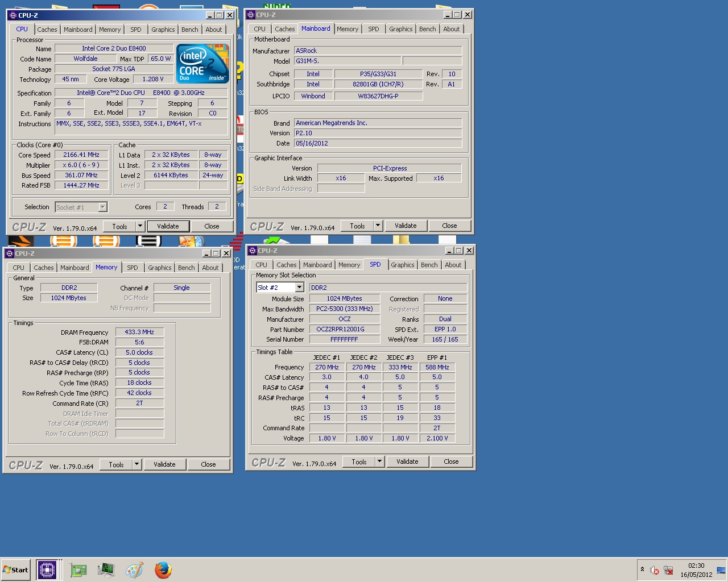Click Validate in the CPU window
This screenshot has height=582, width=728.
point(168,226)
